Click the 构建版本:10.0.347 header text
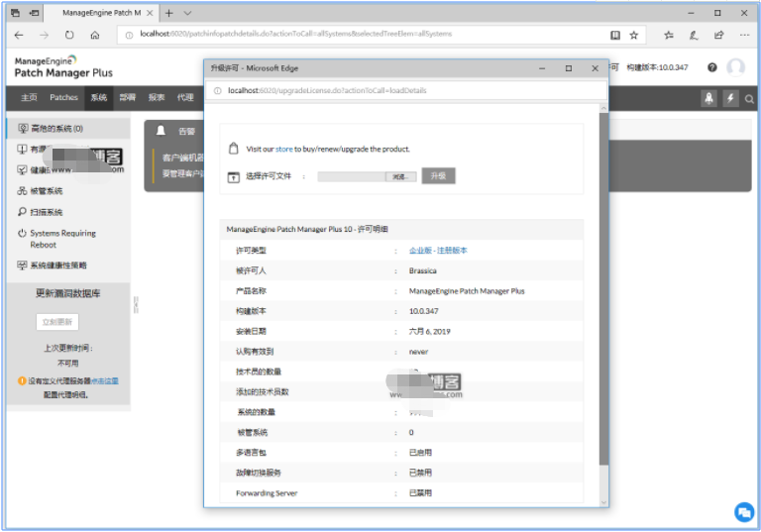The width and height of the screenshot is (761, 532). pyautogui.click(x=657, y=67)
